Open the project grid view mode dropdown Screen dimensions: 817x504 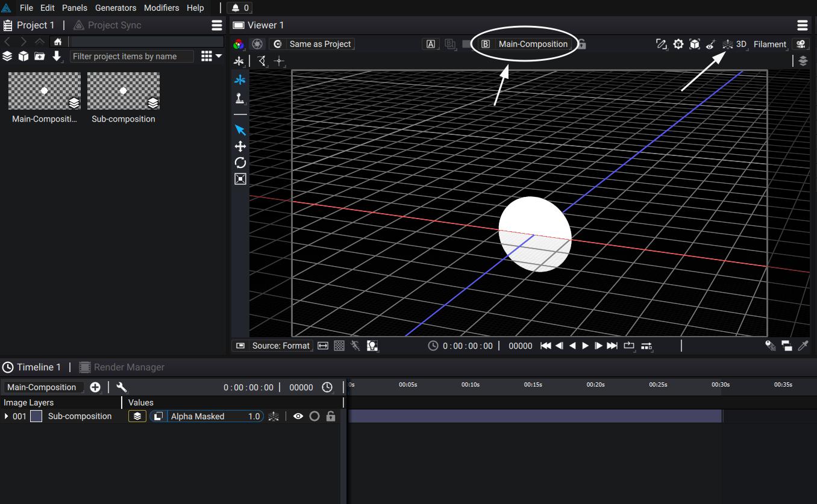click(211, 56)
